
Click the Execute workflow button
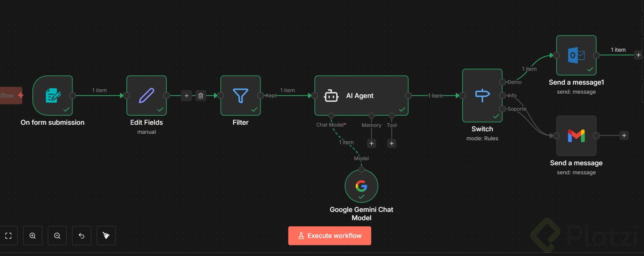point(330,236)
